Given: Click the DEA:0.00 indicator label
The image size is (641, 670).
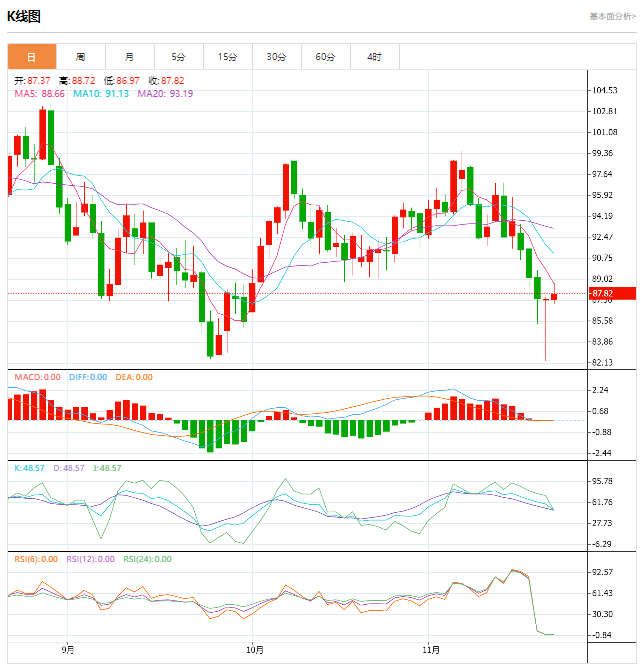Looking at the screenshot, I should point(134,377).
